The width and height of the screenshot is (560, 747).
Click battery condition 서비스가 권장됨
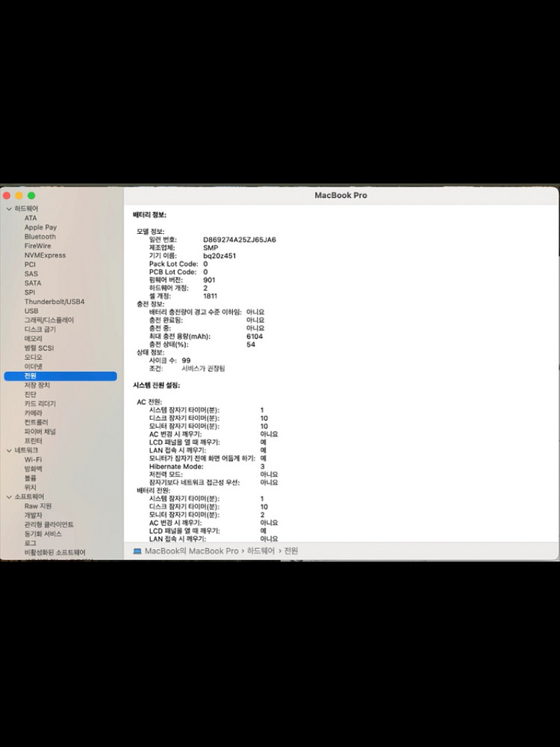pyautogui.click(x=203, y=369)
